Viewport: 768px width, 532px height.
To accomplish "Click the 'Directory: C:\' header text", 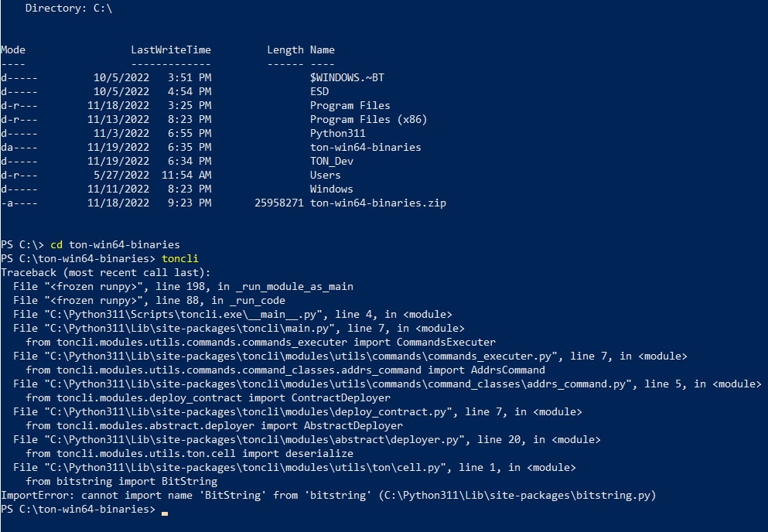I will point(69,9).
